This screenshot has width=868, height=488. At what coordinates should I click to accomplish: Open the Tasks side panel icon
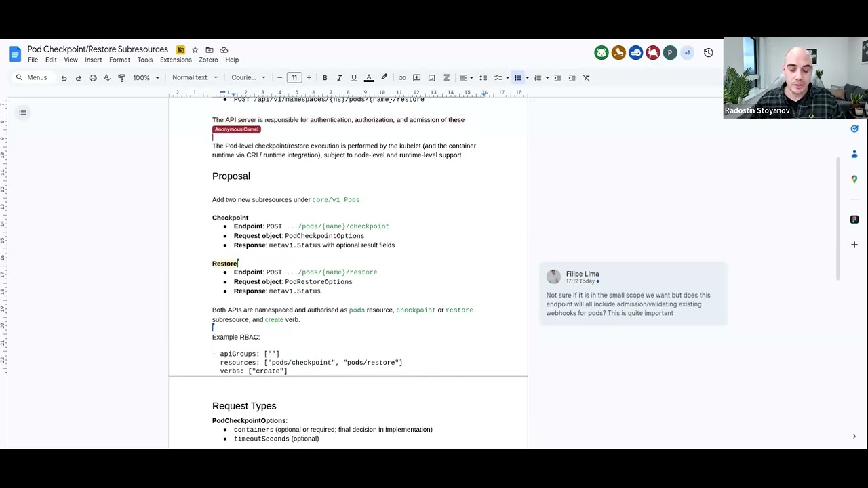pos(854,129)
